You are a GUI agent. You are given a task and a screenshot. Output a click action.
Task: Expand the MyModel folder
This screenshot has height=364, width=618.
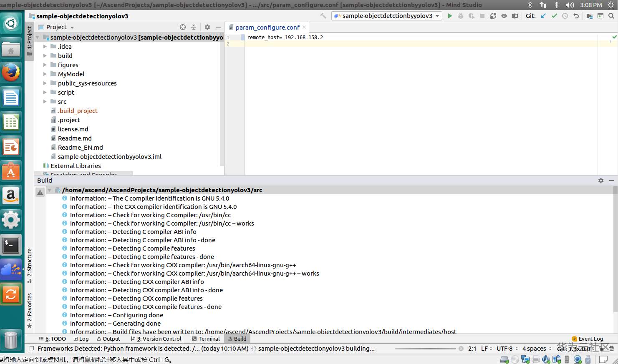(45, 74)
